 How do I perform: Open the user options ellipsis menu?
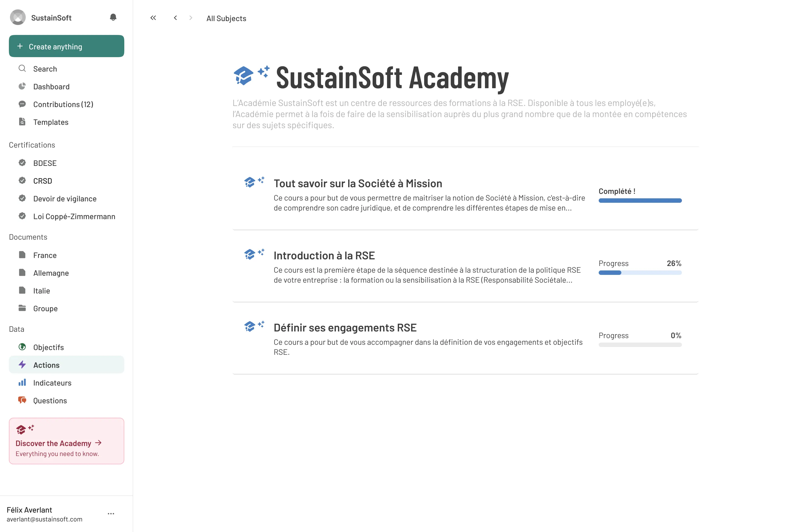pyautogui.click(x=111, y=514)
